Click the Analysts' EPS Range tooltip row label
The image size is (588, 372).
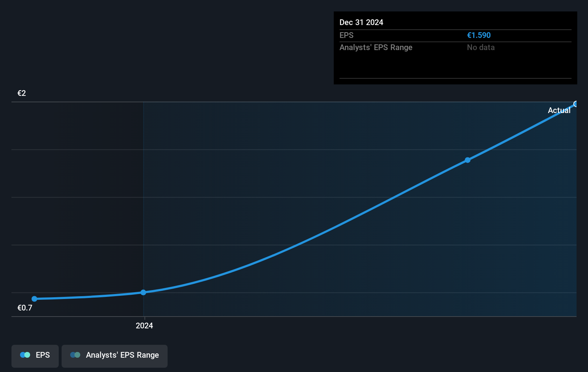click(x=376, y=48)
